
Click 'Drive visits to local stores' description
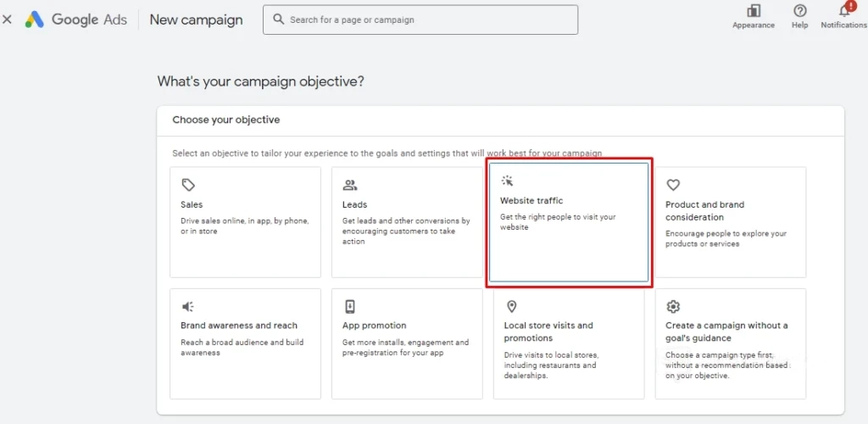click(x=551, y=365)
